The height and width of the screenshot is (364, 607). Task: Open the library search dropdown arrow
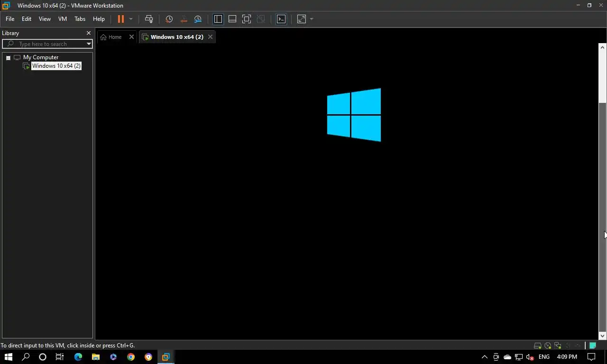(x=89, y=44)
